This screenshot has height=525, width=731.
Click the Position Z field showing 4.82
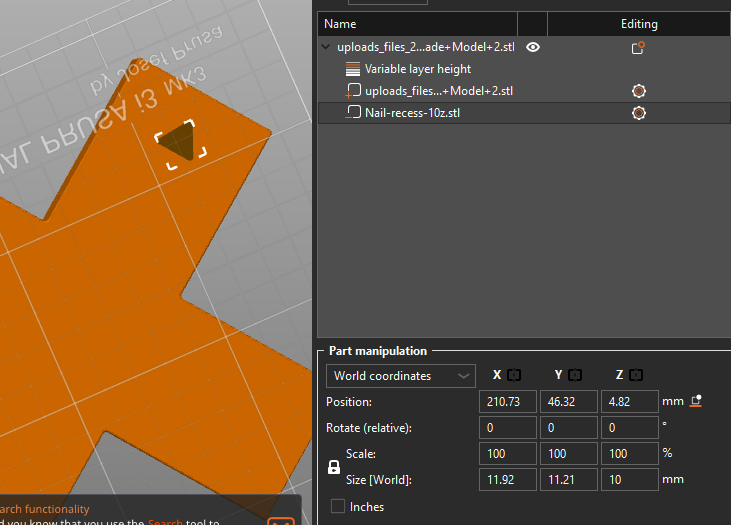coord(630,401)
